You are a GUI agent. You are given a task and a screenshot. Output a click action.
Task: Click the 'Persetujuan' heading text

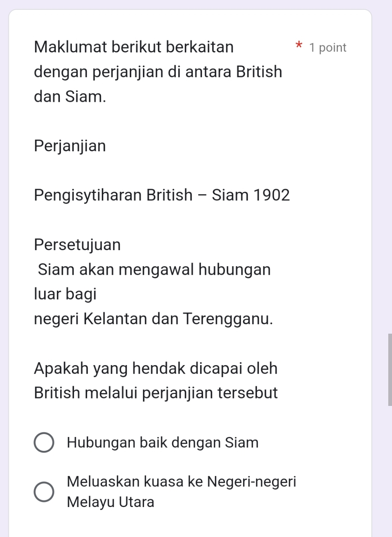tap(77, 245)
